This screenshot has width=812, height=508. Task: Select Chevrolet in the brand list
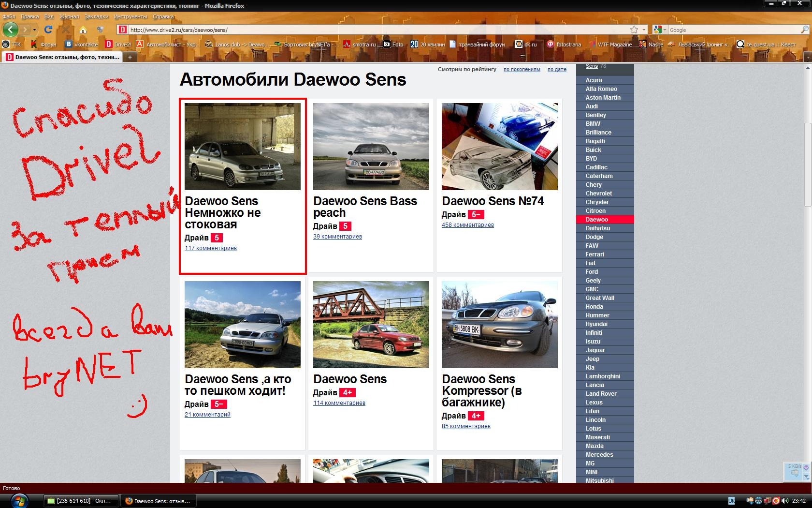[599, 194]
